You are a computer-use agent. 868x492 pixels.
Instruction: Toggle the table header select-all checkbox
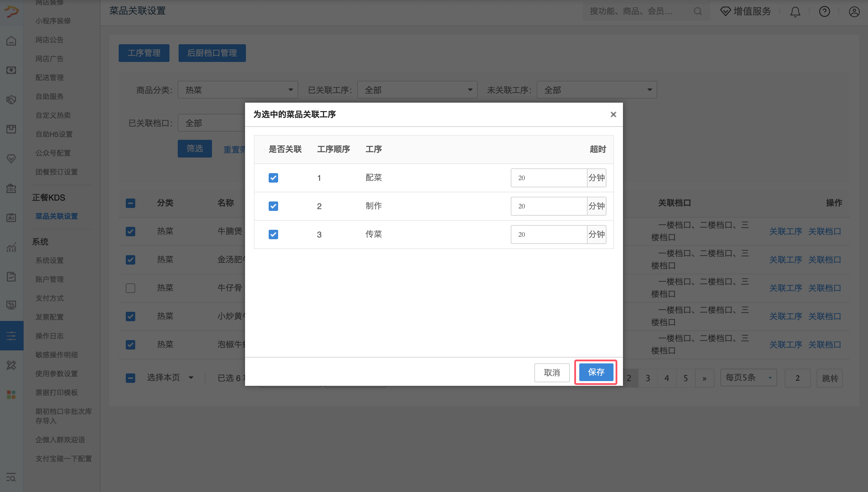130,203
